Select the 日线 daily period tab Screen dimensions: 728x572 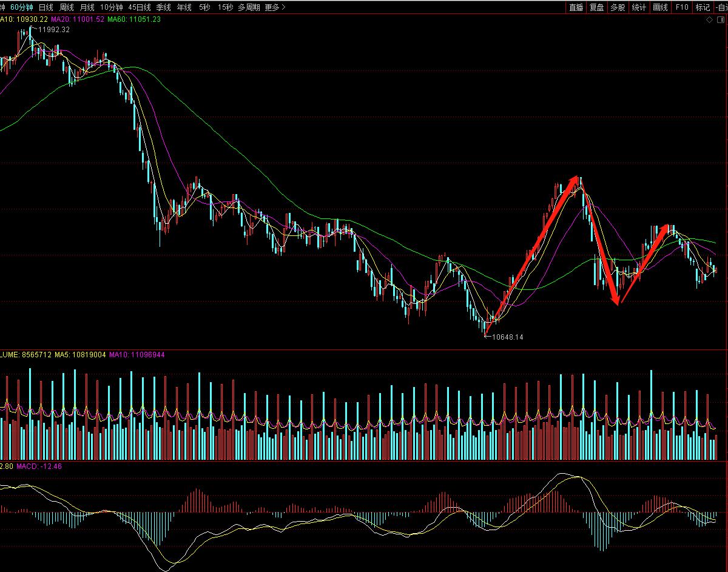click(45, 7)
